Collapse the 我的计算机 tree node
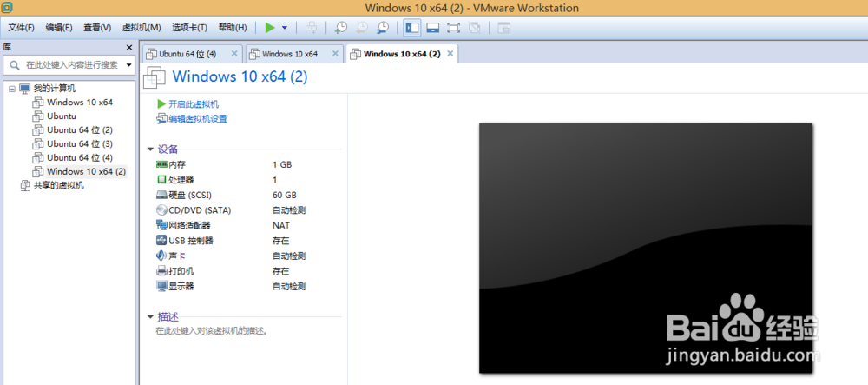 (x=11, y=89)
